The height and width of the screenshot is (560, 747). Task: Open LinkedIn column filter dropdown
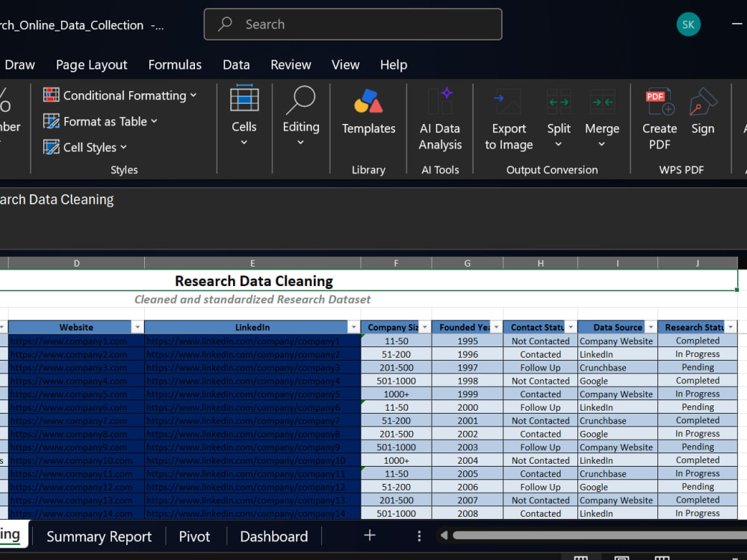pyautogui.click(x=353, y=327)
